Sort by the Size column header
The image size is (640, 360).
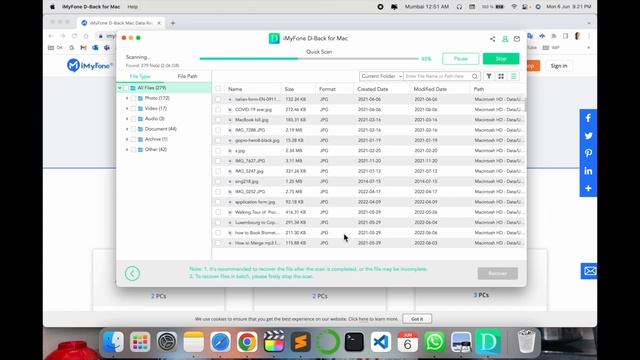pyautogui.click(x=289, y=89)
